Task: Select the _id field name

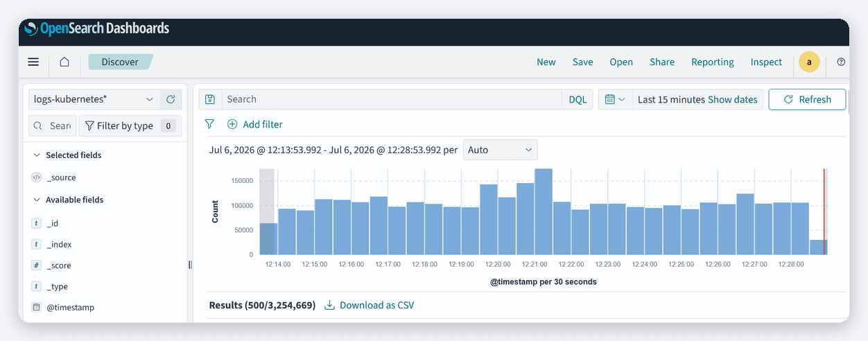Action: 53,223
